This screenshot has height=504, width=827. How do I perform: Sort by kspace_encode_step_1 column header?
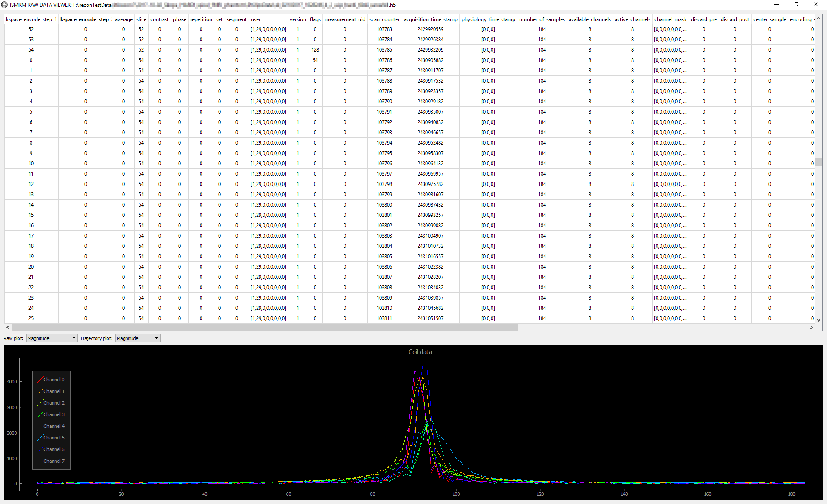(31, 19)
